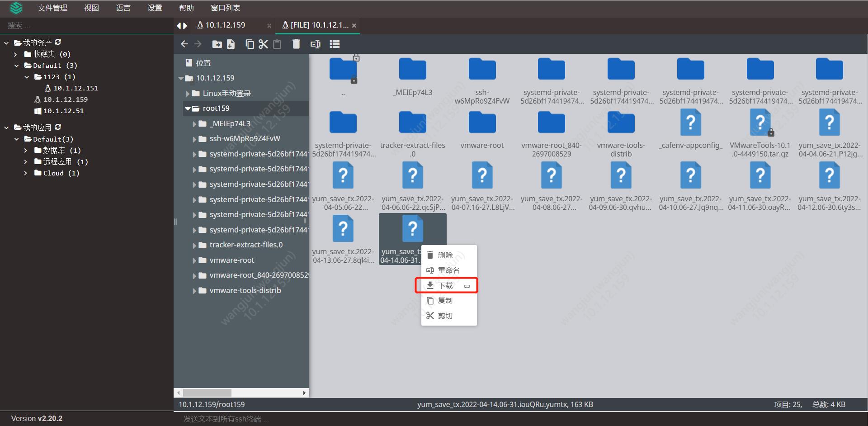Screen dimensions: 868x426
Task: Expand the 收藏夹 tree node
Action: (x=15, y=54)
